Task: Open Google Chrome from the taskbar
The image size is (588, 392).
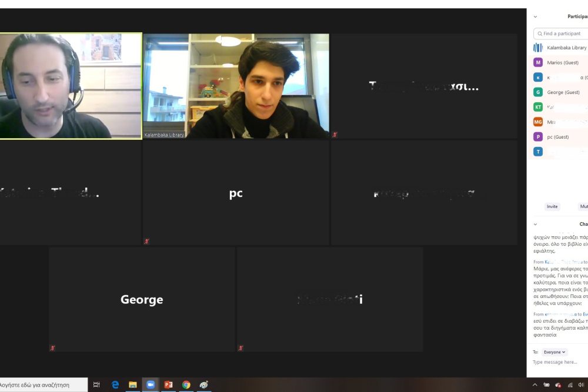Action: [186, 385]
